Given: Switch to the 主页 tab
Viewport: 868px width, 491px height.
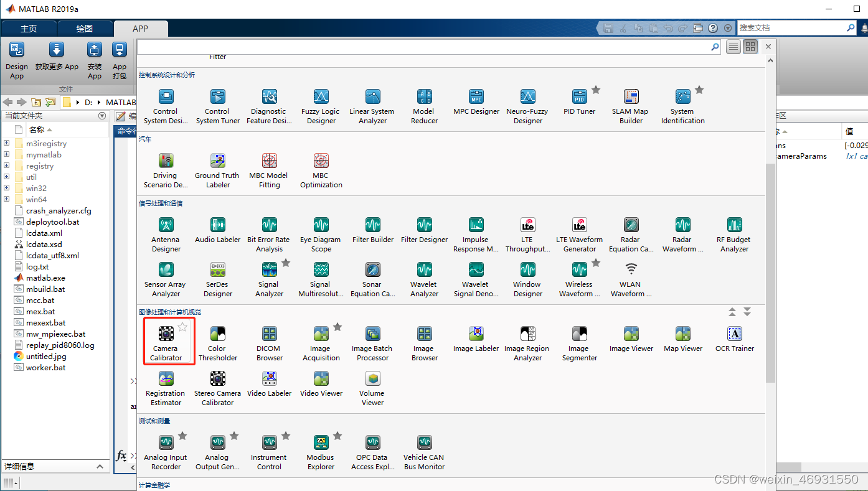Looking at the screenshot, I should (x=29, y=29).
